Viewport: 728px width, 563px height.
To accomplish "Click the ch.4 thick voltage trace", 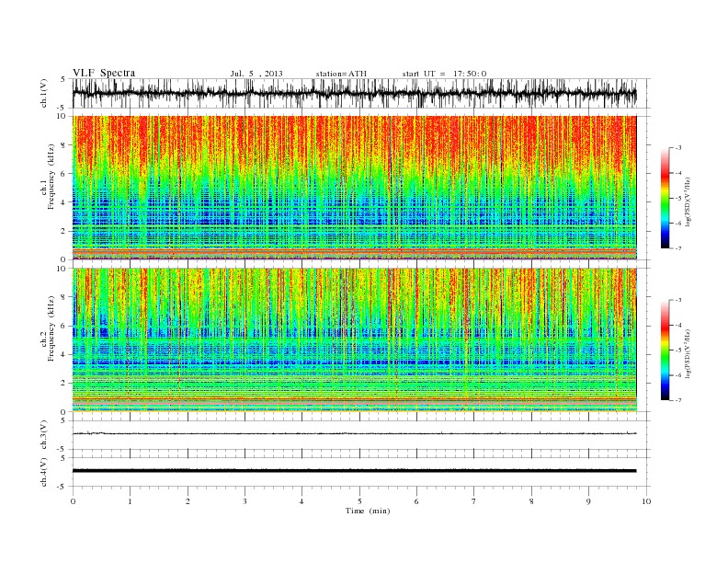I will point(354,471).
